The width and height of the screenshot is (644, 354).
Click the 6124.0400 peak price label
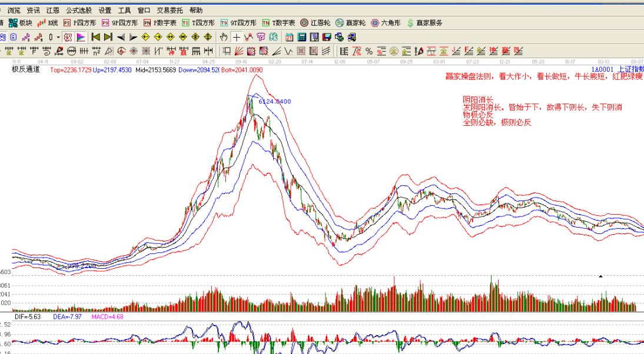tap(274, 102)
